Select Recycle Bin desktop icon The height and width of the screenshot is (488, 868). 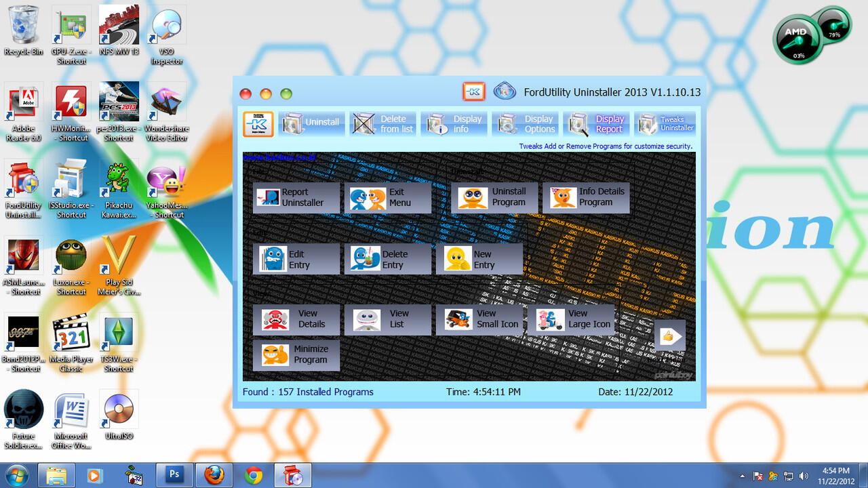(x=24, y=31)
